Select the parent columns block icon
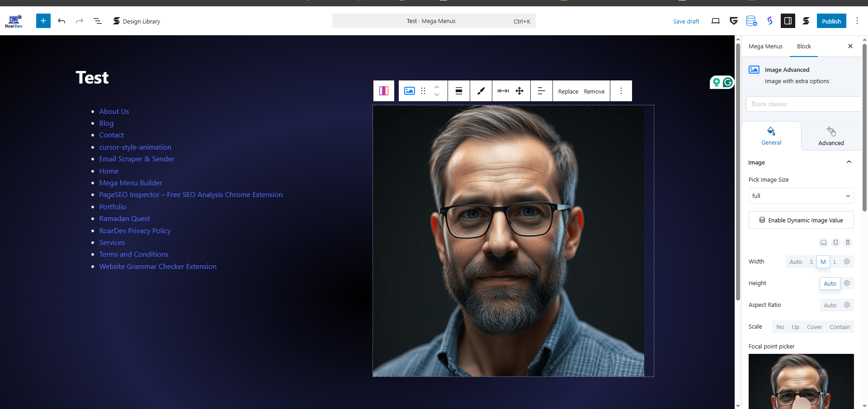This screenshot has width=868, height=409. pos(384,91)
